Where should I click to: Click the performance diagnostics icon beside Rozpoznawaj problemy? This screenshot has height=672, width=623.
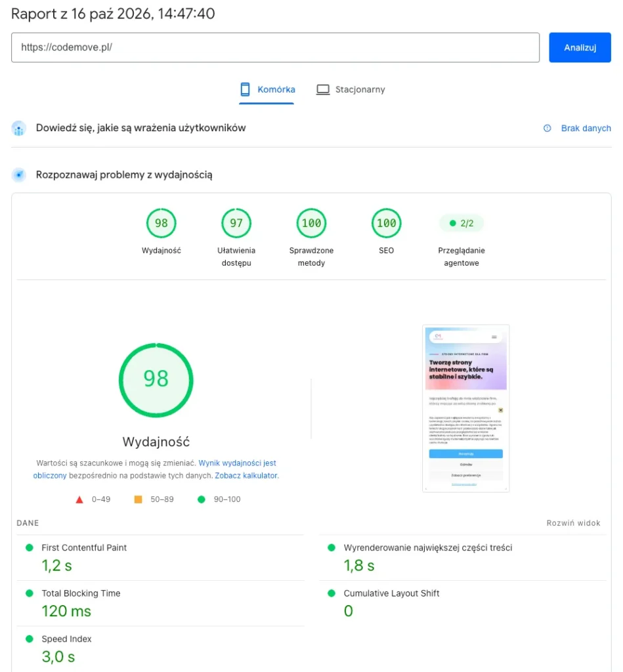click(19, 175)
